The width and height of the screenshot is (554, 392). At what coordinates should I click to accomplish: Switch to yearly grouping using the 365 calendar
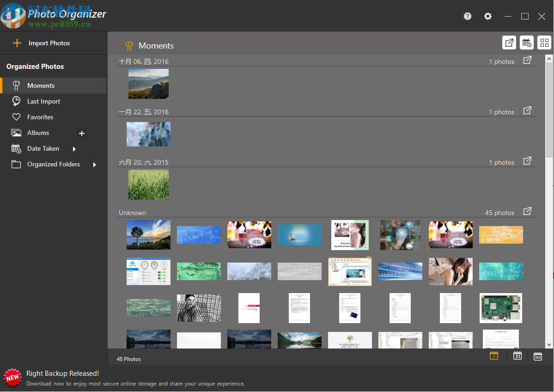click(x=537, y=356)
